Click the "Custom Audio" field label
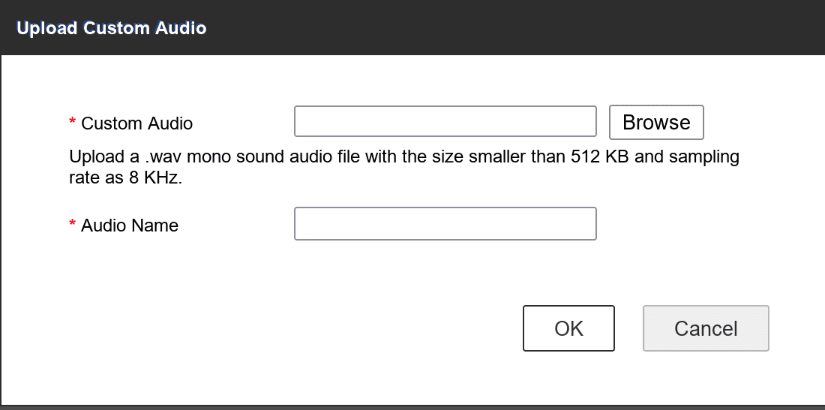This screenshot has width=825, height=410. coord(136,124)
